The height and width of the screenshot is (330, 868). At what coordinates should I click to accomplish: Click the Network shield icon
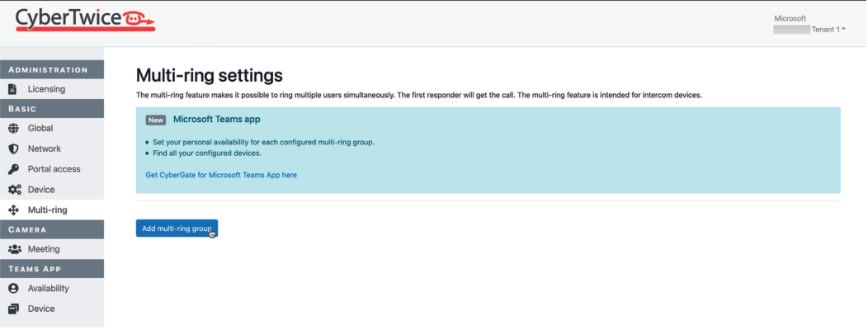[14, 149]
